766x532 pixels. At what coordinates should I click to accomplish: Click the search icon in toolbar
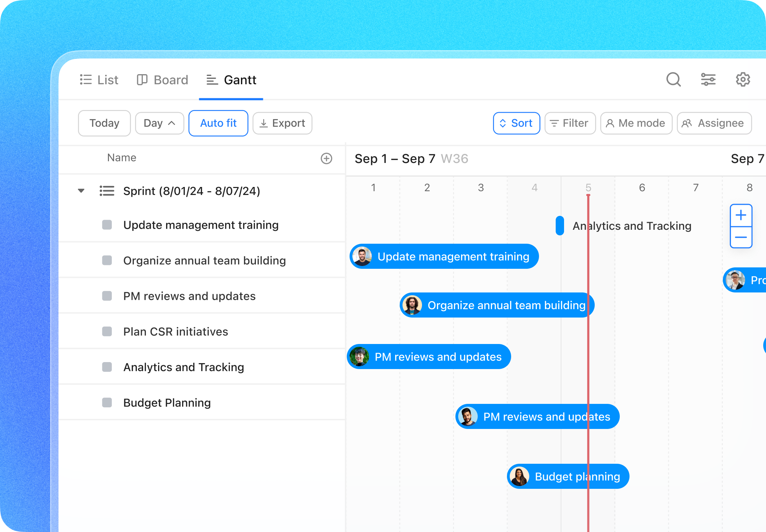tap(674, 80)
